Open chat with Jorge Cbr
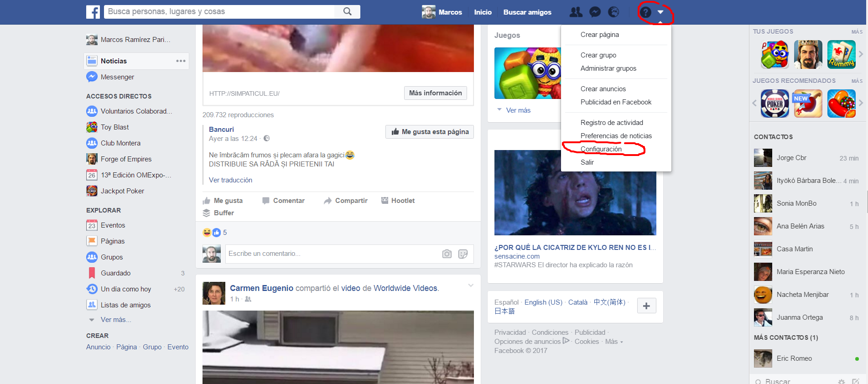This screenshot has height=384, width=868. point(806,158)
